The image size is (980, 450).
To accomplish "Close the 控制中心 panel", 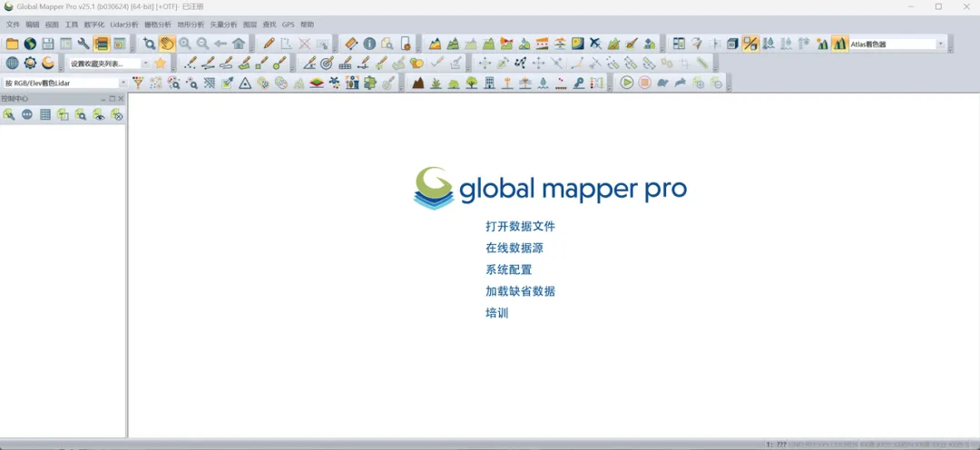I will [x=121, y=99].
